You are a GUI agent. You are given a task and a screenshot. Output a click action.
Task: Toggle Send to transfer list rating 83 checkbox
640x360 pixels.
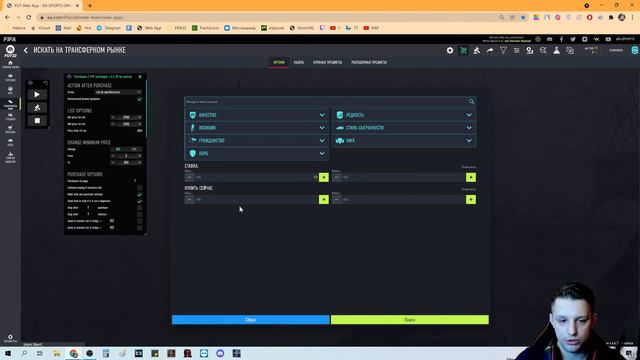click(140, 228)
